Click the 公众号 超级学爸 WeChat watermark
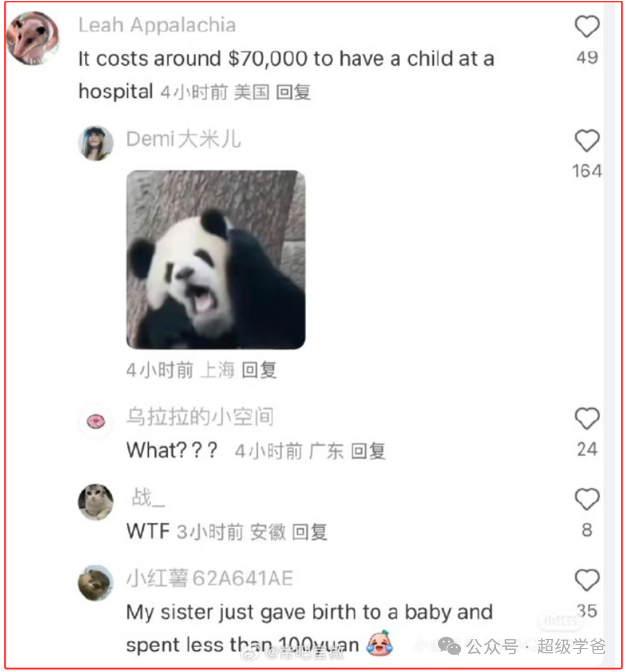The height and width of the screenshot is (672, 626). click(522, 646)
